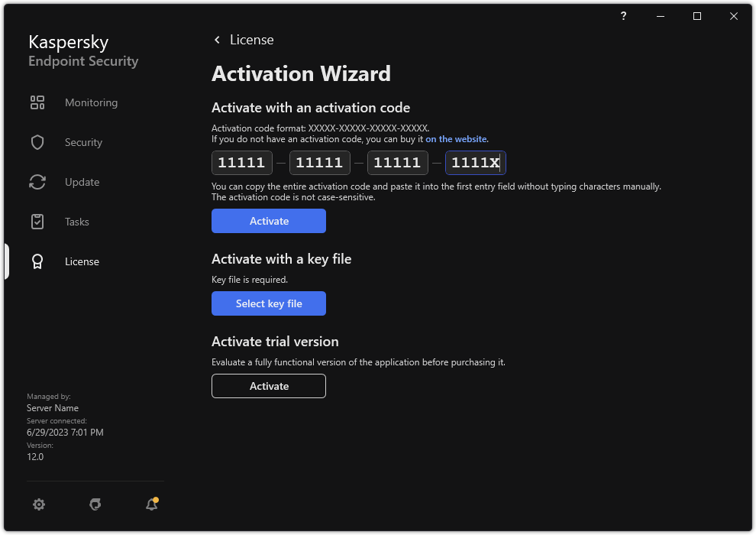Switch to the License page heading
Viewport: 756px width, 535px height.
(x=252, y=39)
